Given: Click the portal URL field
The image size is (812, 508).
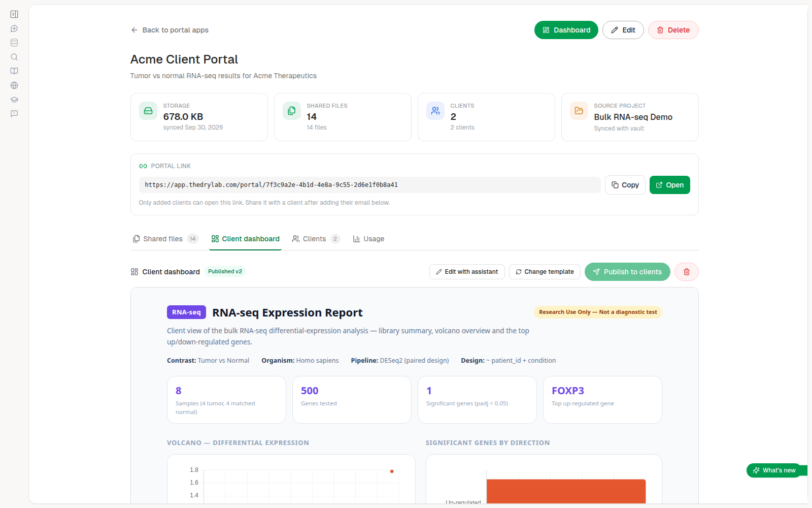Looking at the screenshot, I should tap(369, 185).
